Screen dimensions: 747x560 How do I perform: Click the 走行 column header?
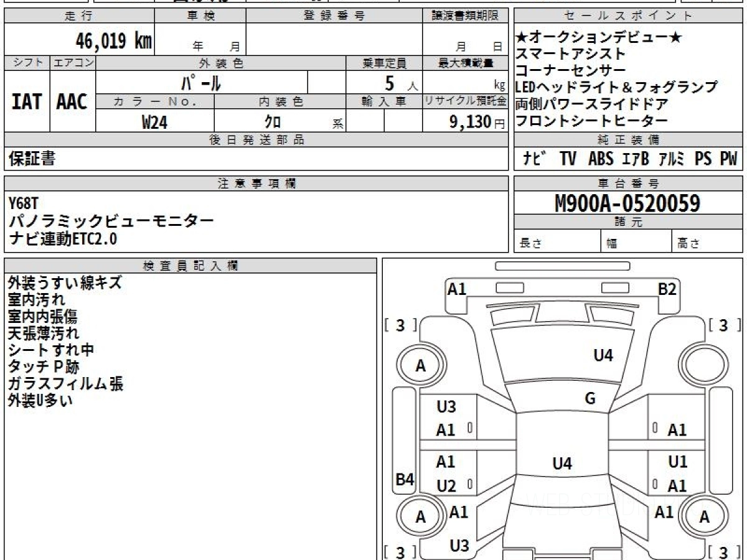click(79, 16)
